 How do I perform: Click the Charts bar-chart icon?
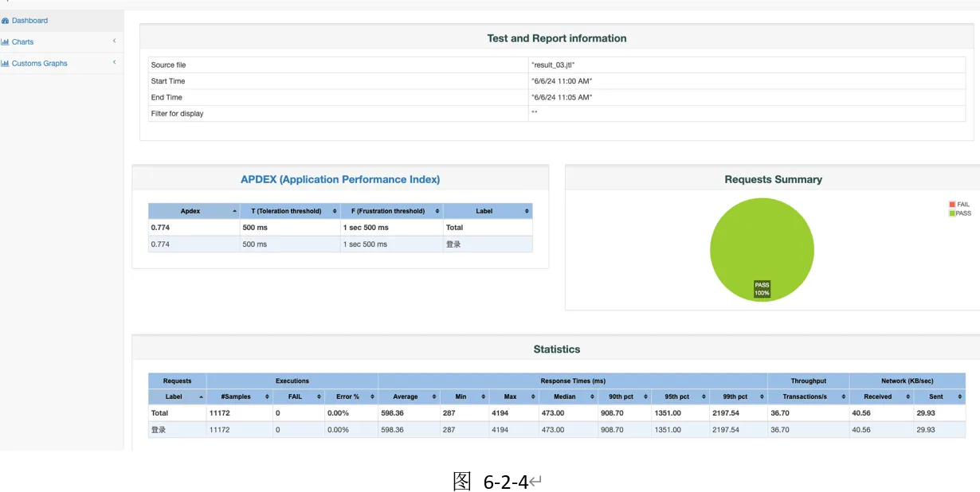pyautogui.click(x=5, y=42)
